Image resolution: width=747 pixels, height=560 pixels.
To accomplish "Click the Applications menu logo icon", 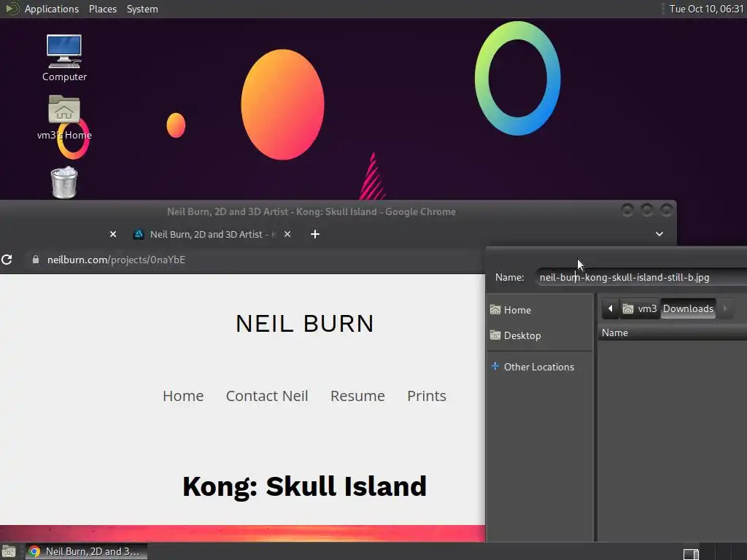I will point(12,9).
